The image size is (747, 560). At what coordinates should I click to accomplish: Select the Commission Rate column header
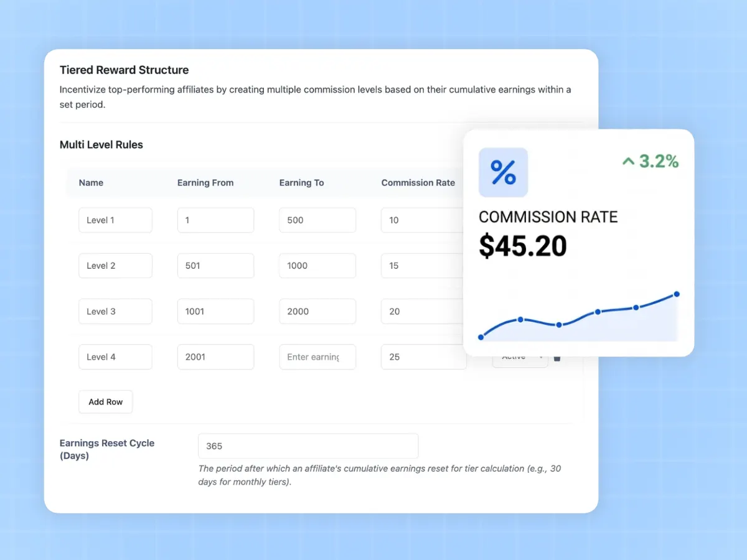[x=418, y=182]
